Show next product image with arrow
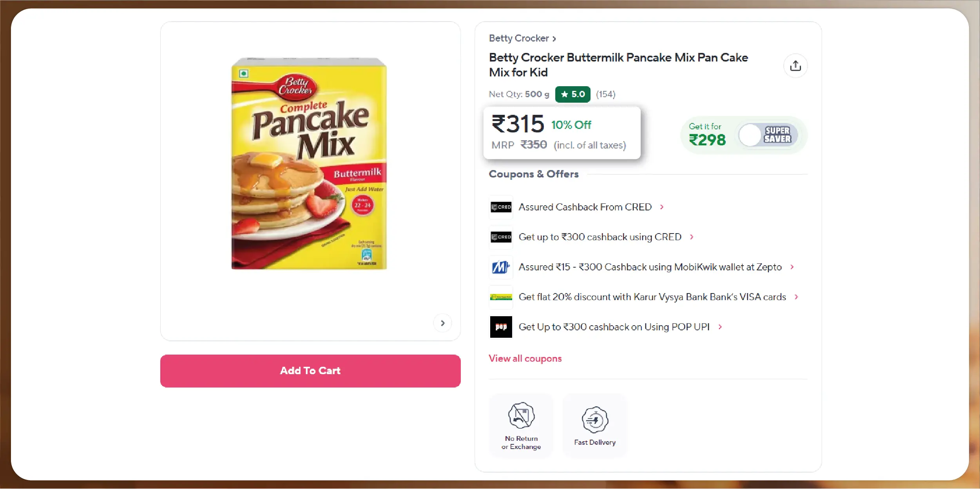 (x=442, y=323)
